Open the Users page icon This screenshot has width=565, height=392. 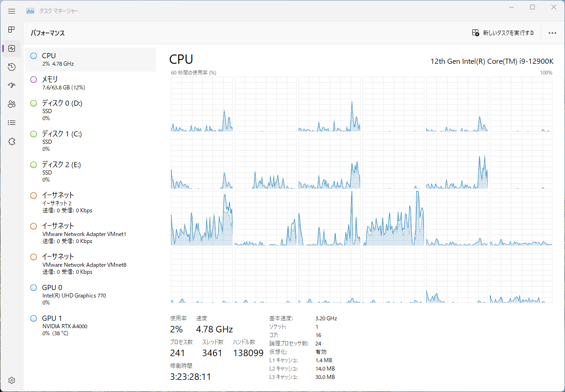pyautogui.click(x=12, y=104)
